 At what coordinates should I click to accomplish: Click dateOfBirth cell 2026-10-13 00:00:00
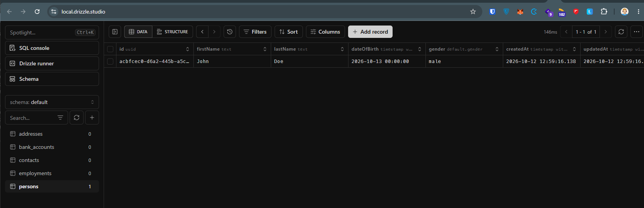point(387,61)
